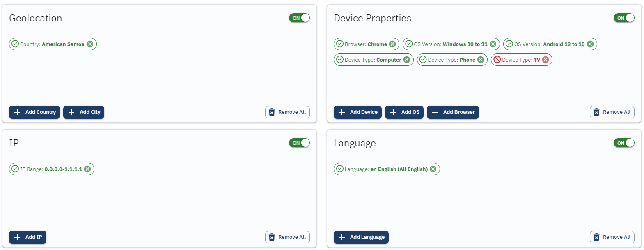Image resolution: width=644 pixels, height=250 pixels.
Task: Remove the IP Range 0.0.0.0-1.1.1.1 chip
Action: click(87, 169)
